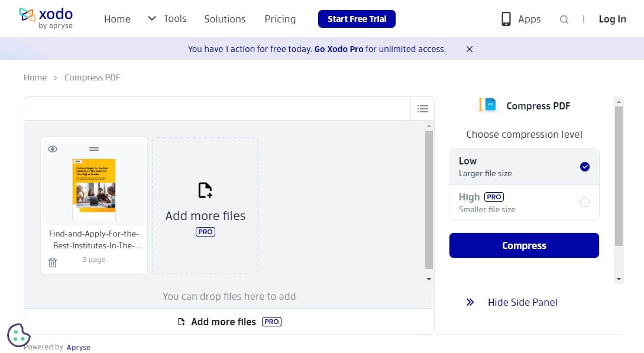Collapse panel with the double-chevron icon

click(469, 302)
